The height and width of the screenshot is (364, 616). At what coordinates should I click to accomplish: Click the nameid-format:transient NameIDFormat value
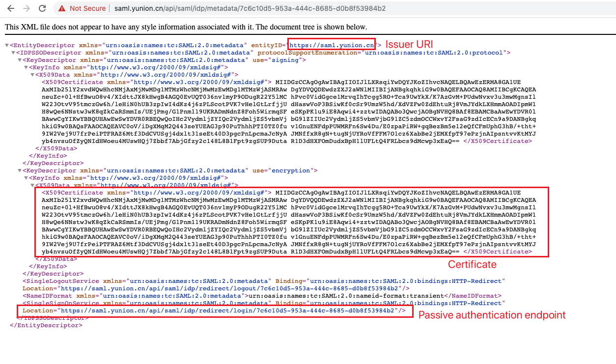click(x=344, y=296)
